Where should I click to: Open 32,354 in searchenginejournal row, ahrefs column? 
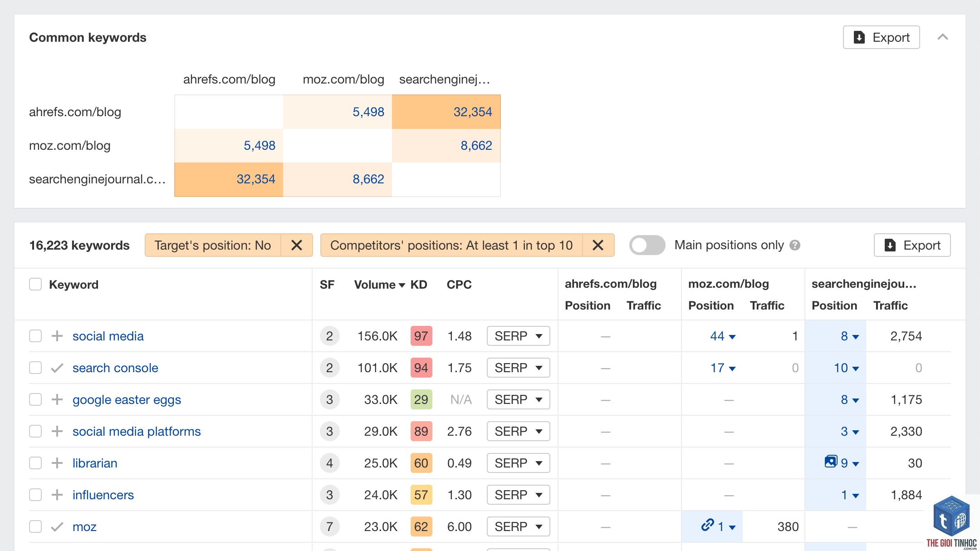[256, 179]
